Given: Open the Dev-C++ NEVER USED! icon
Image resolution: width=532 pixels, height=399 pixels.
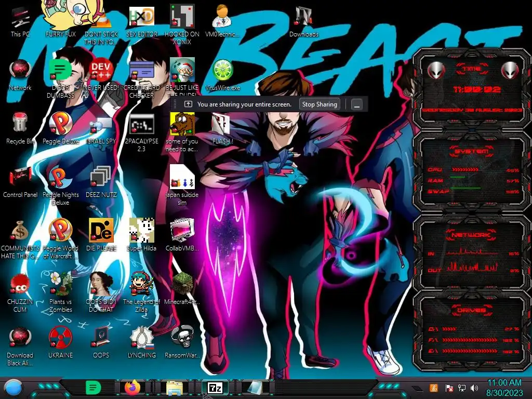Looking at the screenshot, I should [x=101, y=75].
